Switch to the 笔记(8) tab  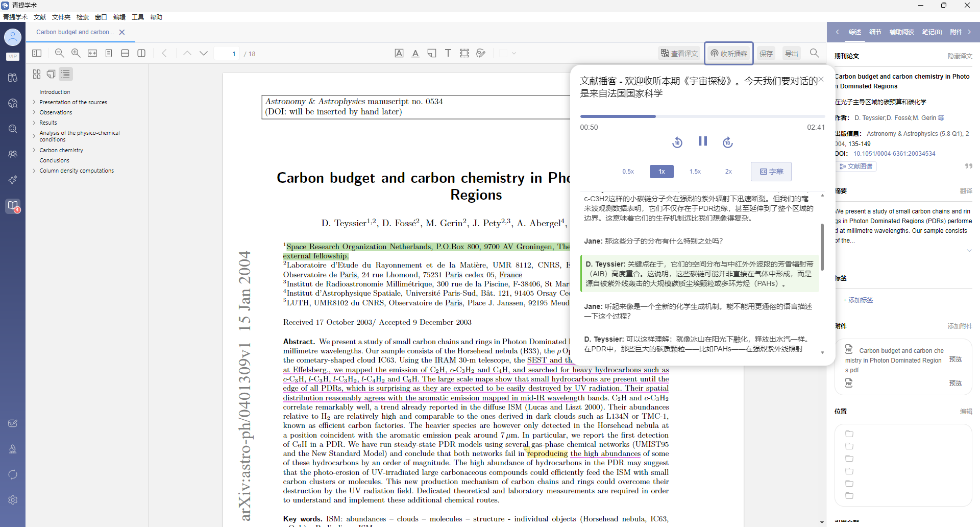(x=932, y=32)
